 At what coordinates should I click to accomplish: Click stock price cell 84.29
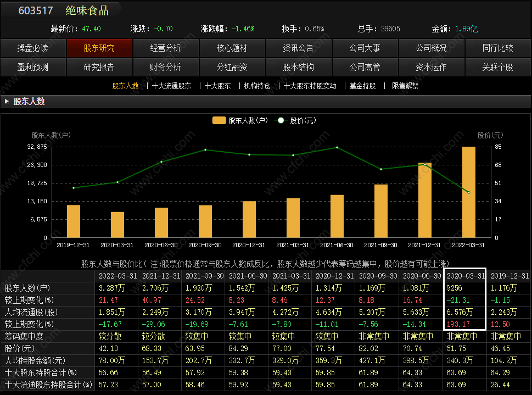coord(238,348)
